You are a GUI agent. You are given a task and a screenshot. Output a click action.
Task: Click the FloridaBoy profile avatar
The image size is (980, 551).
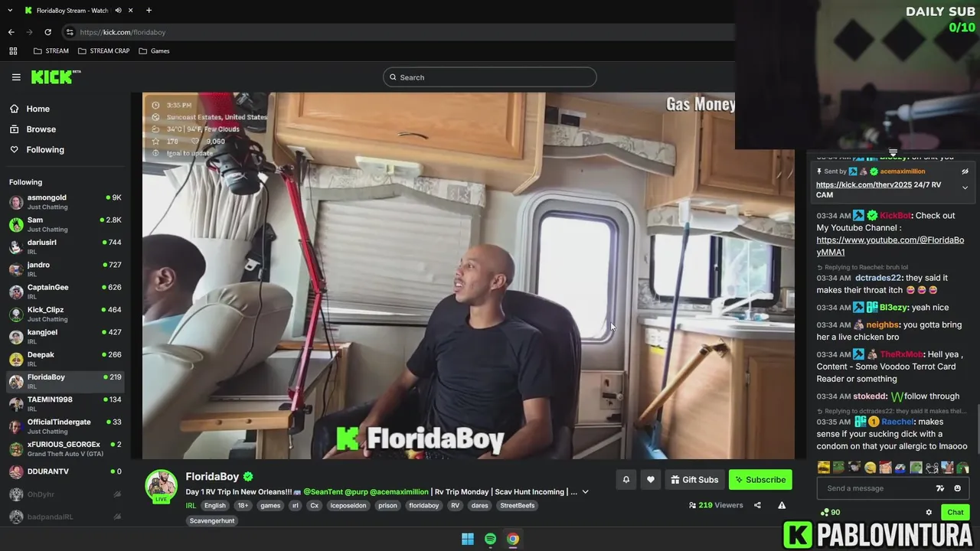click(162, 486)
